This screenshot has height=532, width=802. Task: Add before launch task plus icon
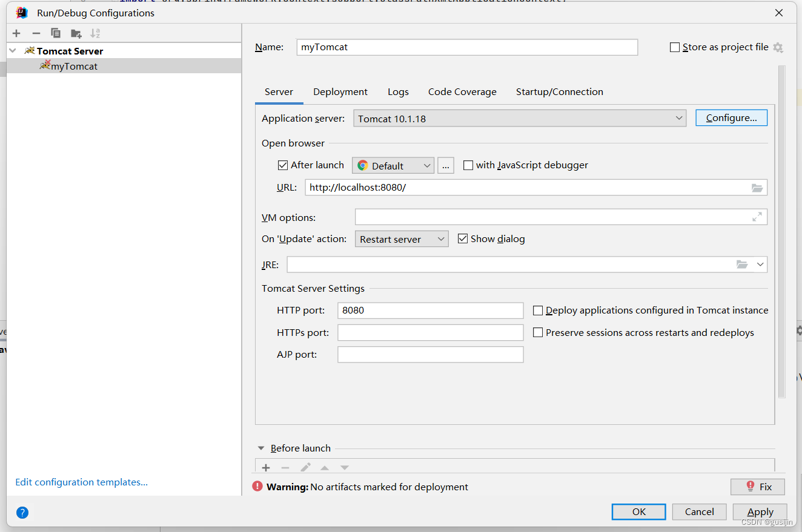point(266,467)
